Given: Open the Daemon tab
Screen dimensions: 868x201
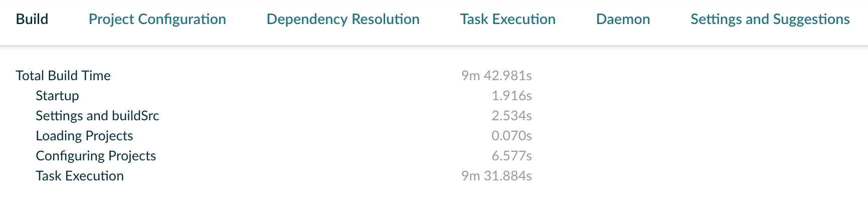Looking at the screenshot, I should [623, 20].
